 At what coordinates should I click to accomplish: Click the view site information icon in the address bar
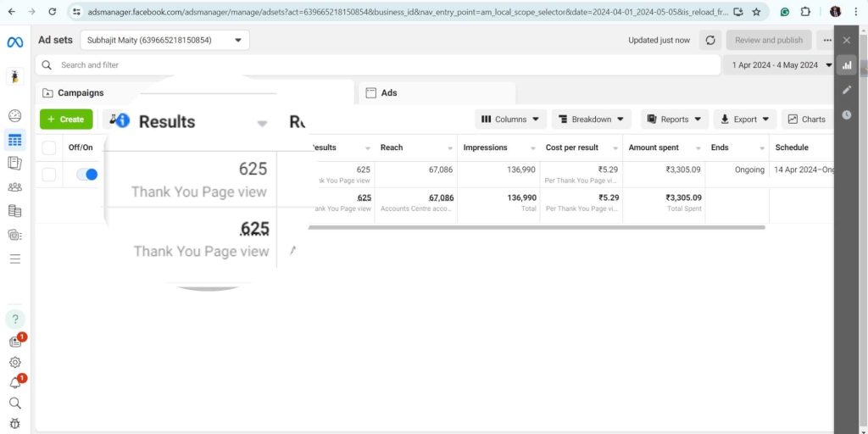click(x=77, y=12)
